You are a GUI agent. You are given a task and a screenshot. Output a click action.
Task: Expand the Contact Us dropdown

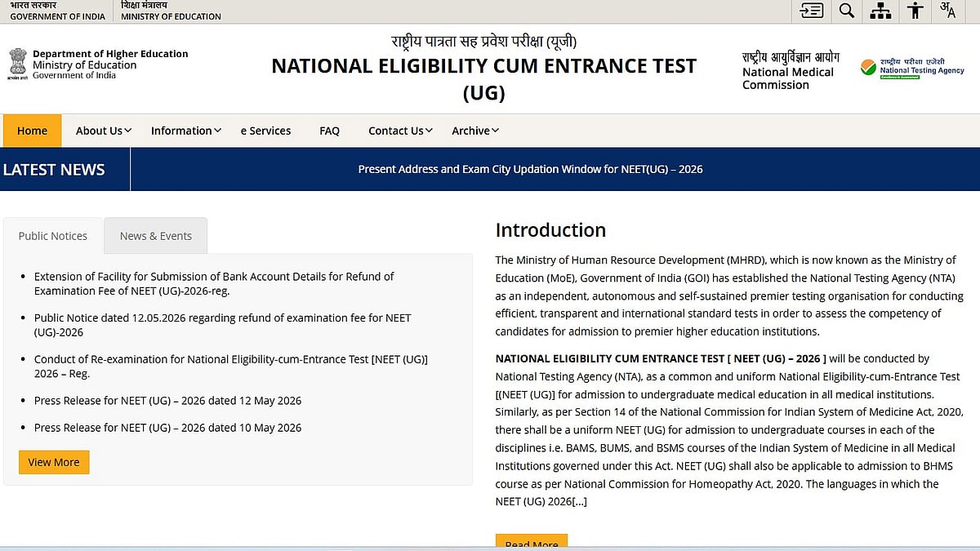[400, 131]
